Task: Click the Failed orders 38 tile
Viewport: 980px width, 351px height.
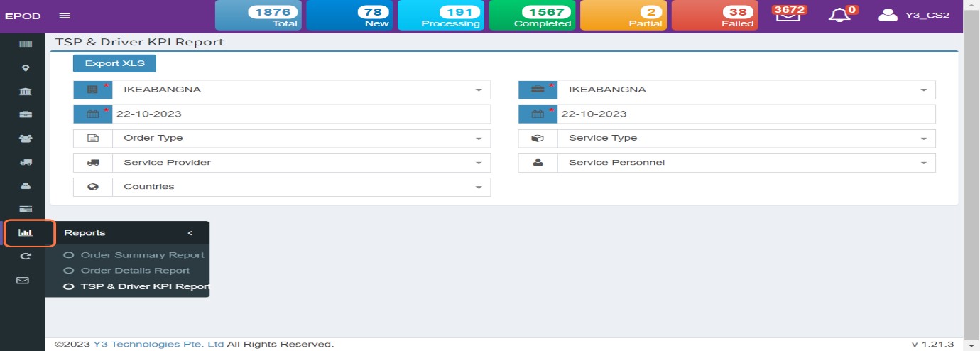Action: tap(714, 15)
